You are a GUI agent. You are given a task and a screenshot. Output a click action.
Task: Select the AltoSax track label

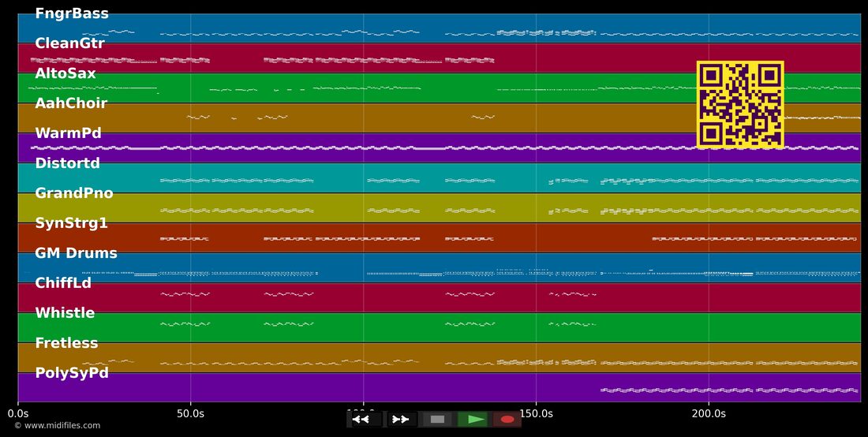point(65,73)
